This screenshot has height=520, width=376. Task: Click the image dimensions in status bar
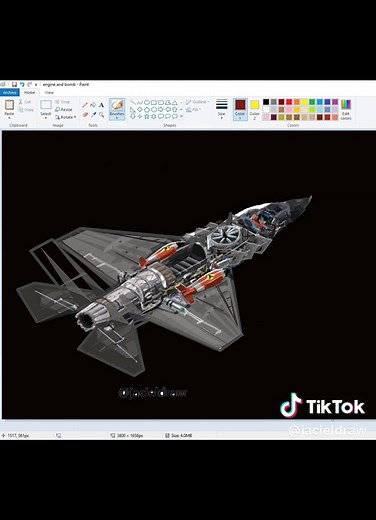(127, 436)
